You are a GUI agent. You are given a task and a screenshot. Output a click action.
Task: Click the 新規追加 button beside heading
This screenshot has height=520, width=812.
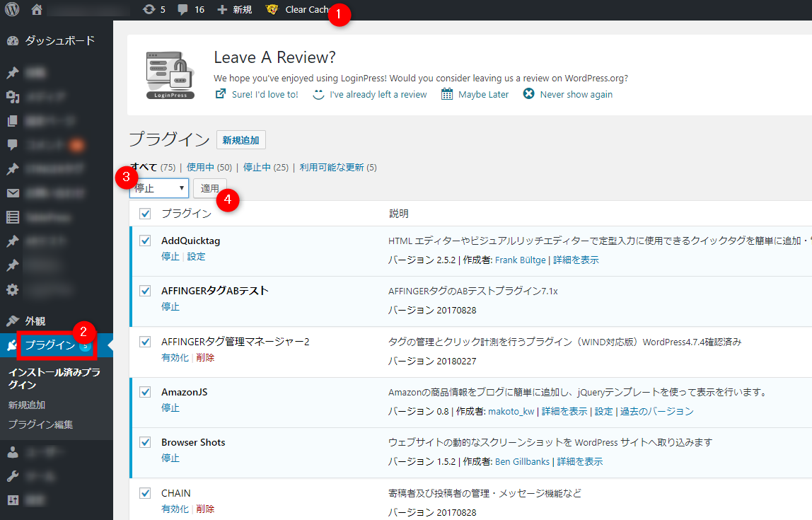click(240, 140)
